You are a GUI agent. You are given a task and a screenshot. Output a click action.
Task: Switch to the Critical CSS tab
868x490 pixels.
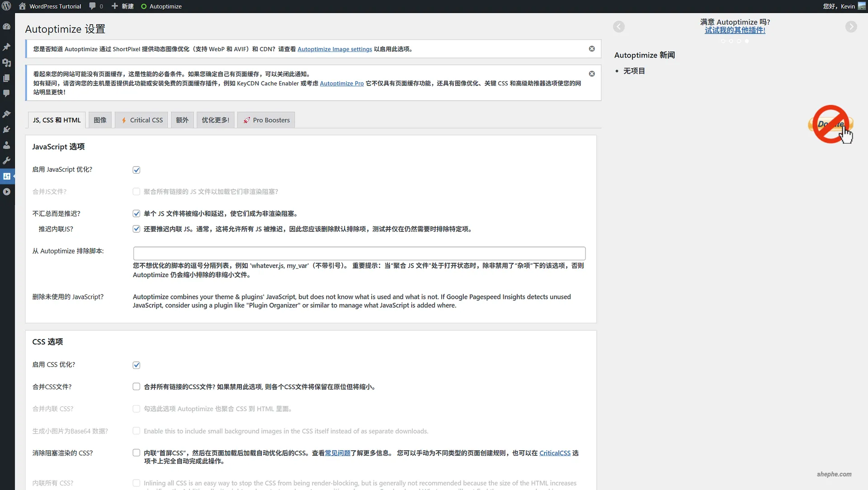point(141,120)
